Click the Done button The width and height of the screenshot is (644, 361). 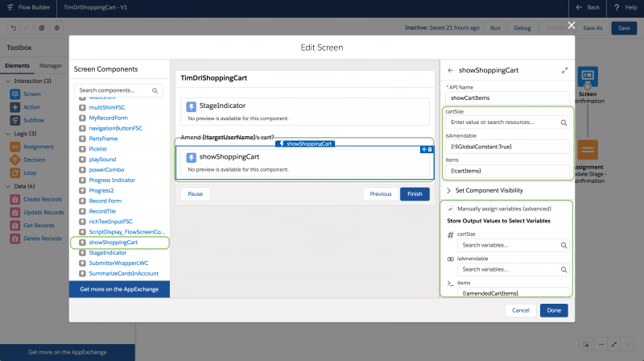point(554,310)
